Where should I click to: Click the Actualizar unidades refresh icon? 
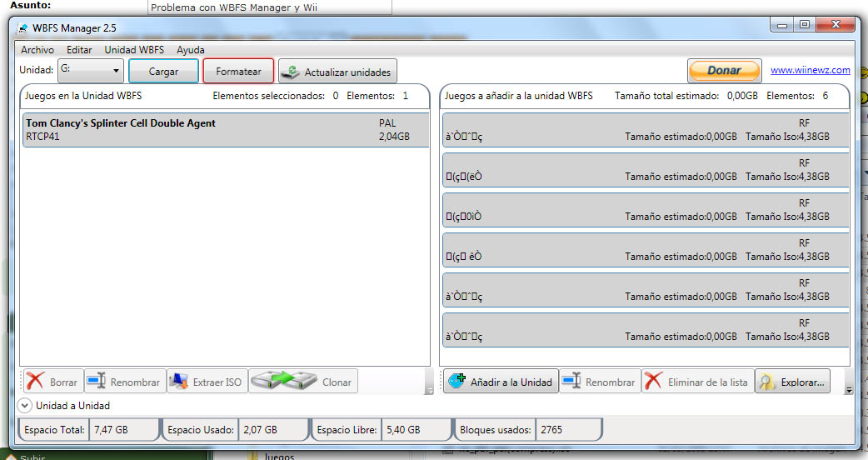290,72
